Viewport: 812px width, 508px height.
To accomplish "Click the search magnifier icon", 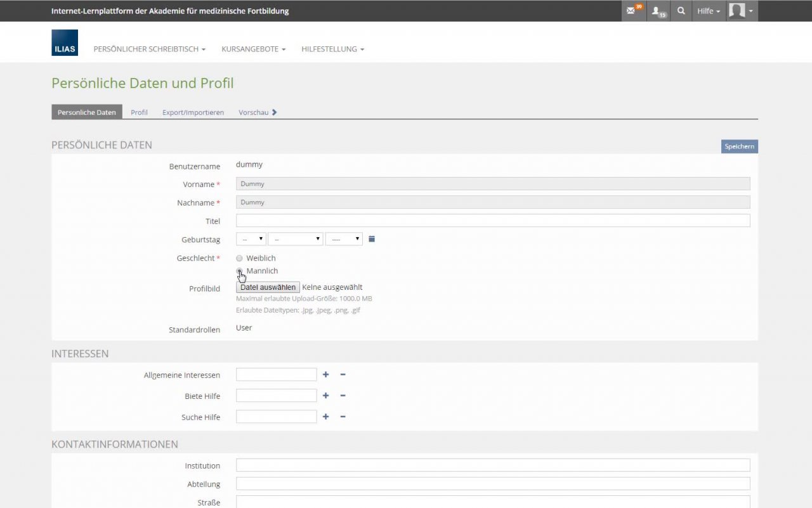I will (681, 11).
